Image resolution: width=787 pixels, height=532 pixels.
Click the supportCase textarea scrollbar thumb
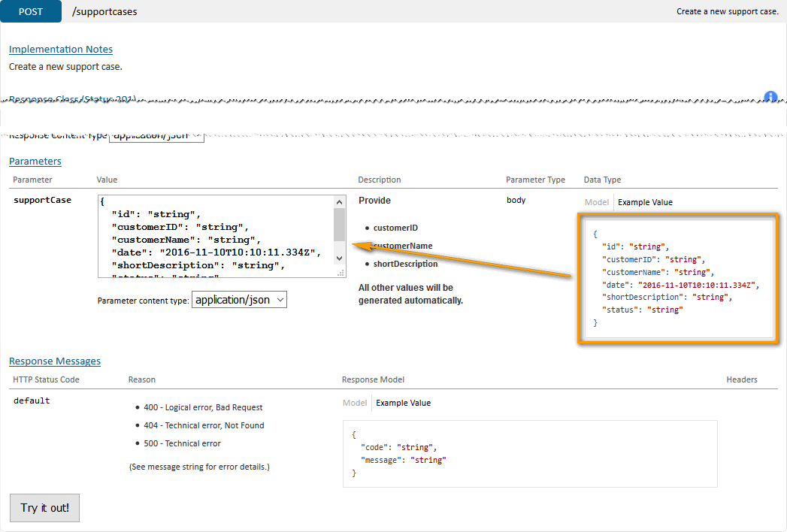340,224
